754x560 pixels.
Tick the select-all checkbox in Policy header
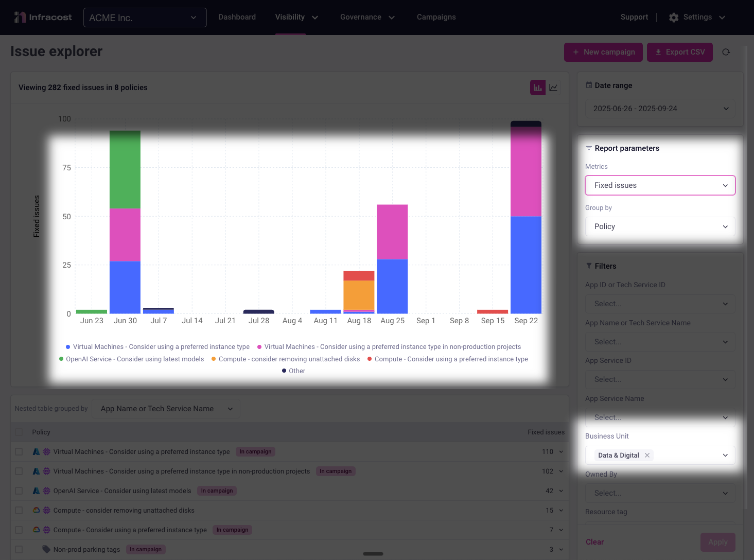pos(19,432)
